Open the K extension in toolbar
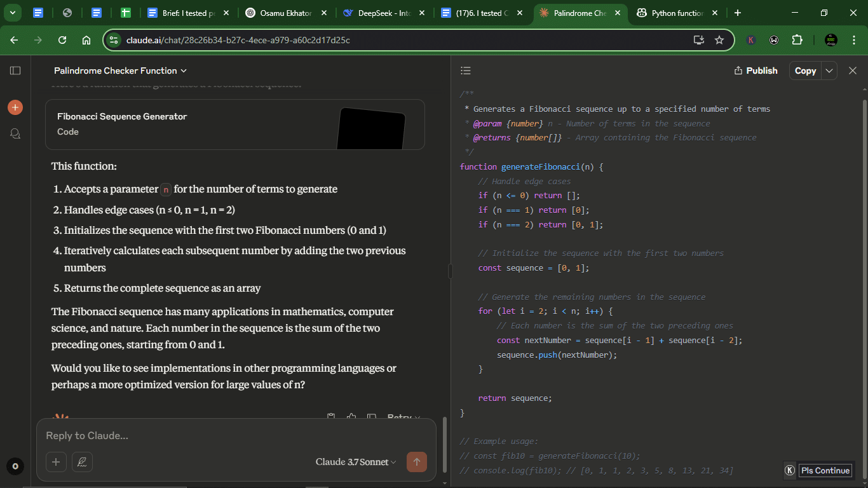This screenshot has width=868, height=488. (x=751, y=40)
